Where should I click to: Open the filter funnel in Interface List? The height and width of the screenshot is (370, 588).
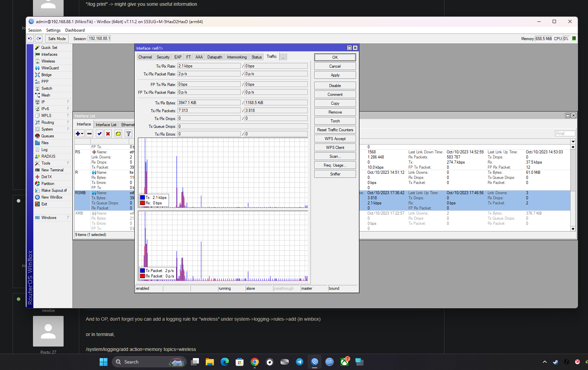(x=129, y=134)
